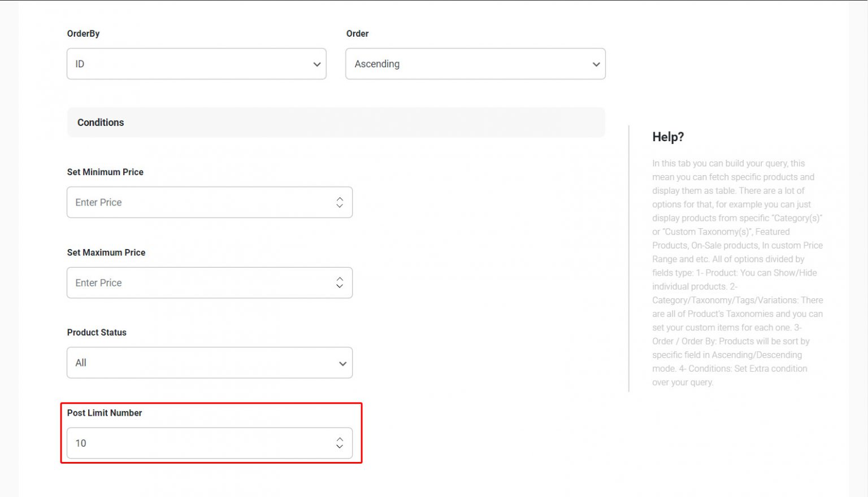Decrement the Set Maximum Price value
This screenshot has height=497, width=868.
point(339,286)
